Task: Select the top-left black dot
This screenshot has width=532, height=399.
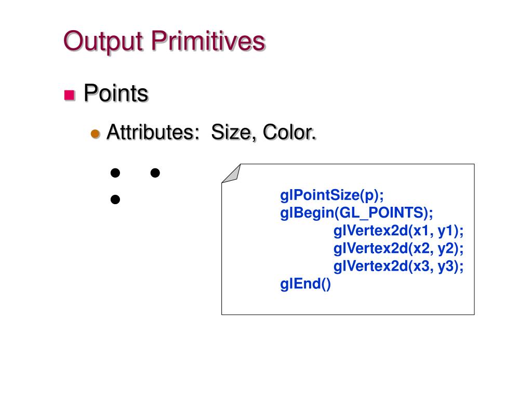Action: 115,173
